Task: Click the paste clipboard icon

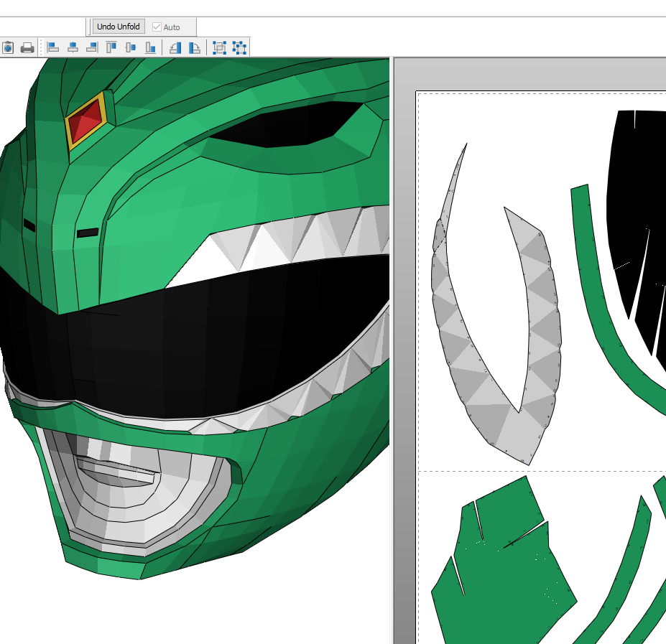Action: pyautogui.click(x=8, y=47)
